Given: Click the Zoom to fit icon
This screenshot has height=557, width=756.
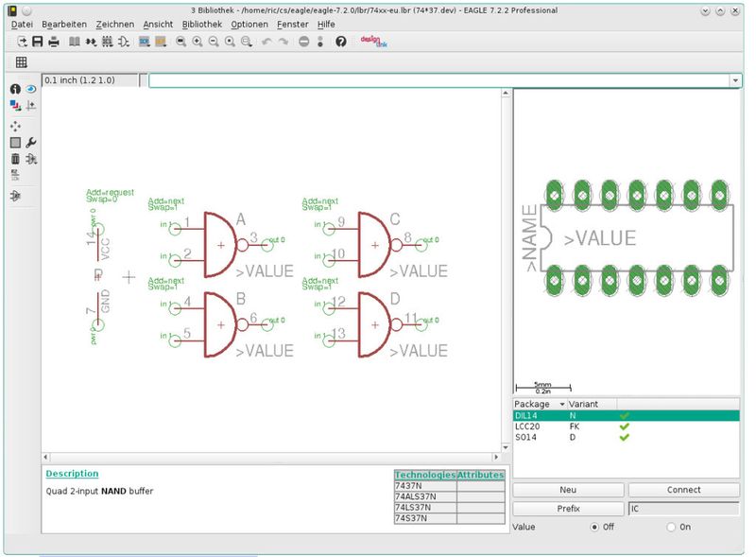Looking at the screenshot, I should coord(180,42).
